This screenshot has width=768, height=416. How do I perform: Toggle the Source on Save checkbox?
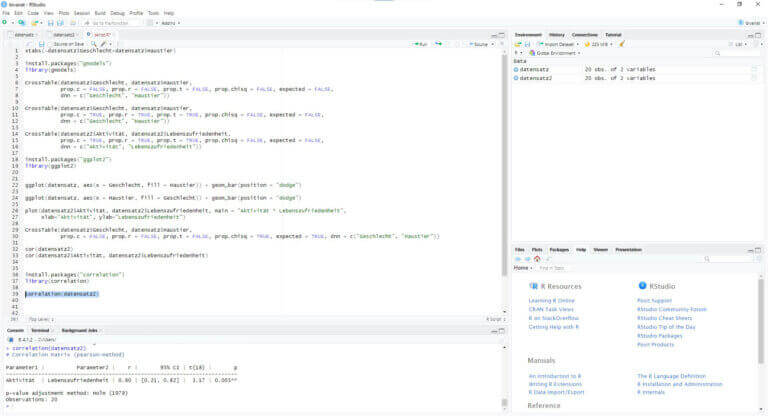click(50, 44)
